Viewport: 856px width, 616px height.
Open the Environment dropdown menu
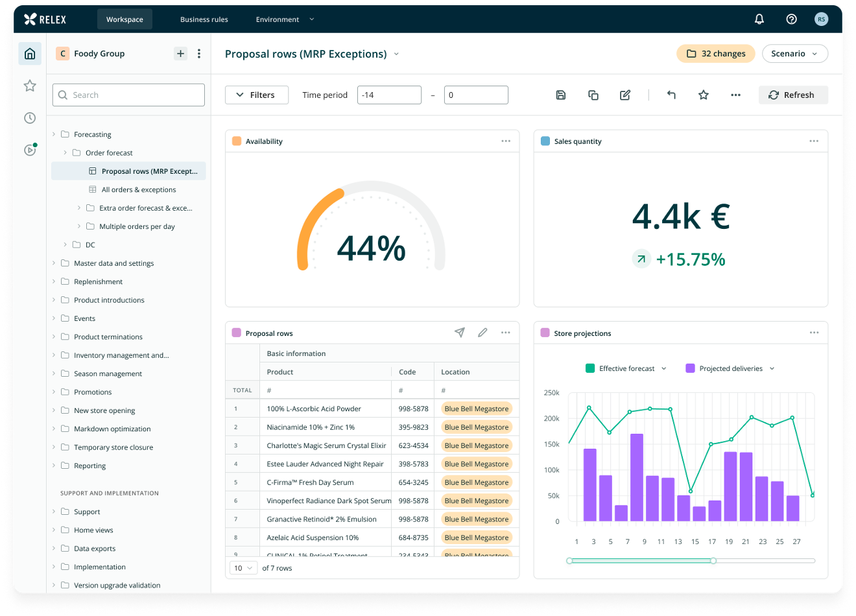pos(284,19)
